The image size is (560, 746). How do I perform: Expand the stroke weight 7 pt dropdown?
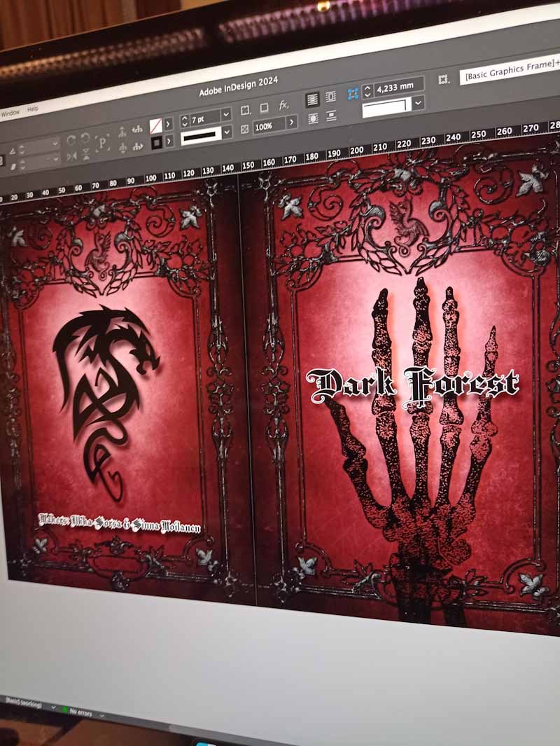226,115
